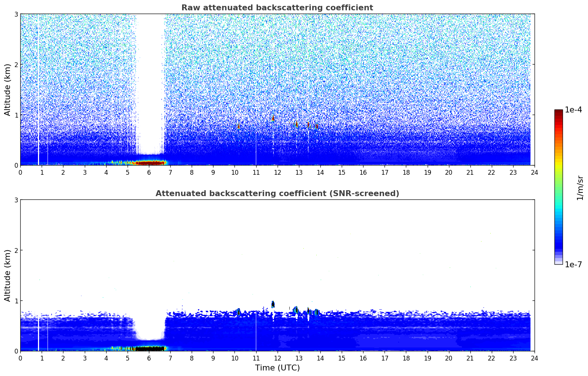Click the "Time (UTC)" axis label
The image size is (588, 376).
coord(277,368)
